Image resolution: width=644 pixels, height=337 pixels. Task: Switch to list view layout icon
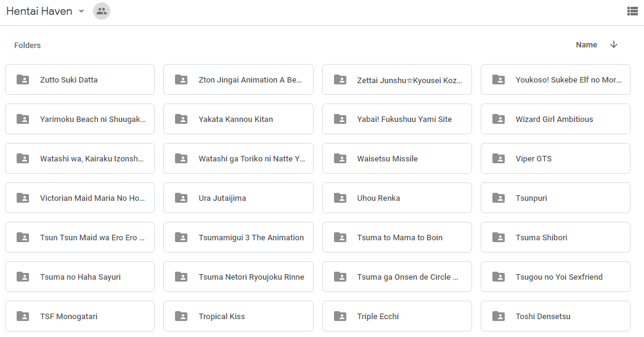point(632,11)
